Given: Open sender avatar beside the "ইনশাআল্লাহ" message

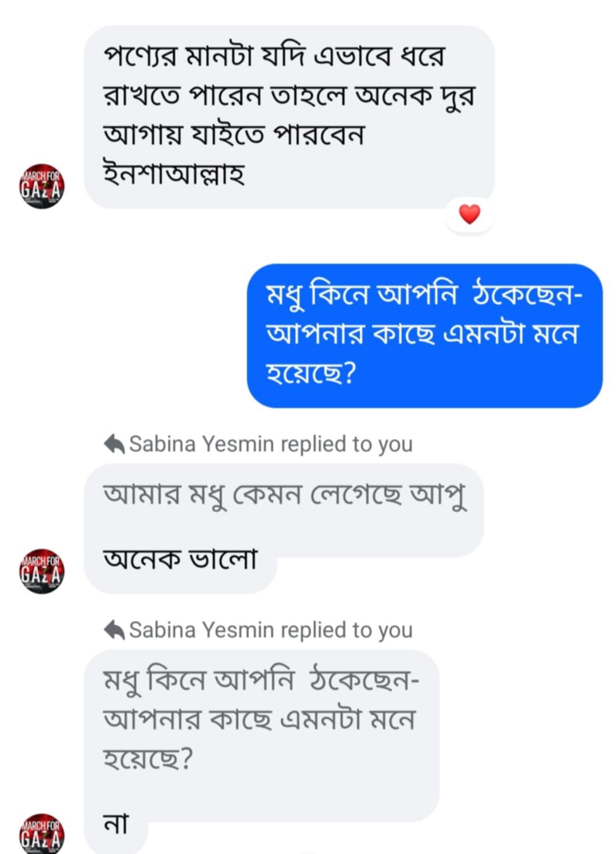Looking at the screenshot, I should 42,186.
